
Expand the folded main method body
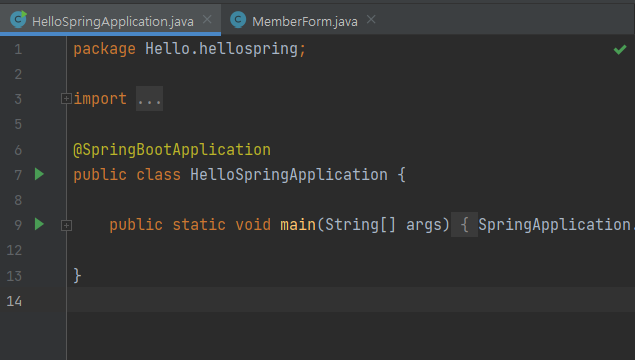tap(66, 225)
